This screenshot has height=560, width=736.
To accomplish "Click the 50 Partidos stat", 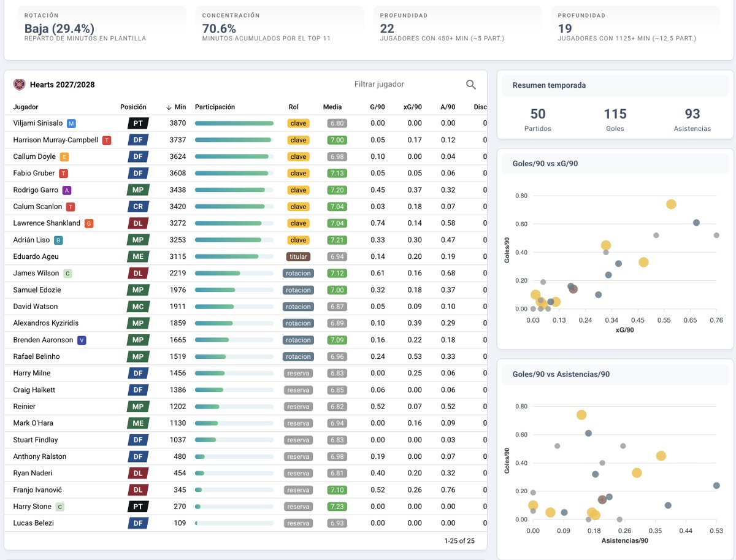I will pyautogui.click(x=538, y=119).
